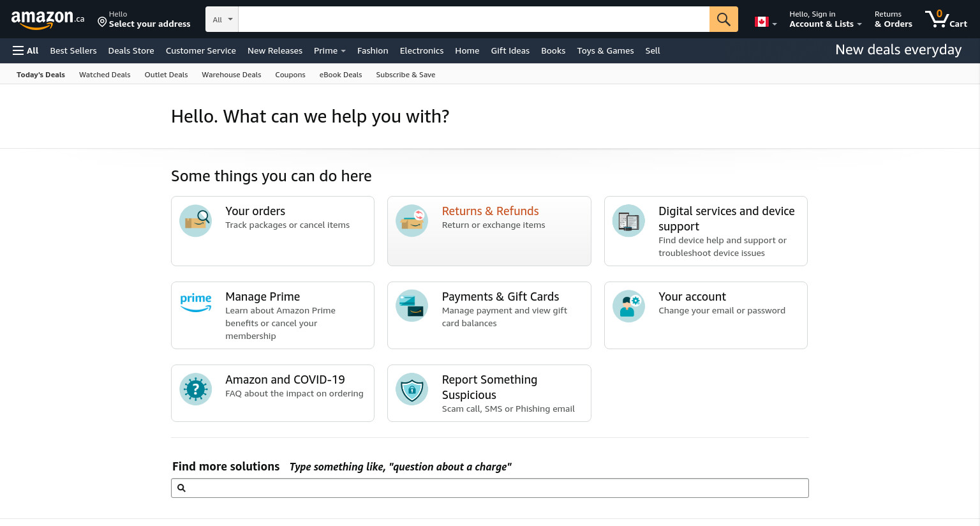Select Warehouse Deals tab
Screen dimensions: 980x526
tap(232, 75)
